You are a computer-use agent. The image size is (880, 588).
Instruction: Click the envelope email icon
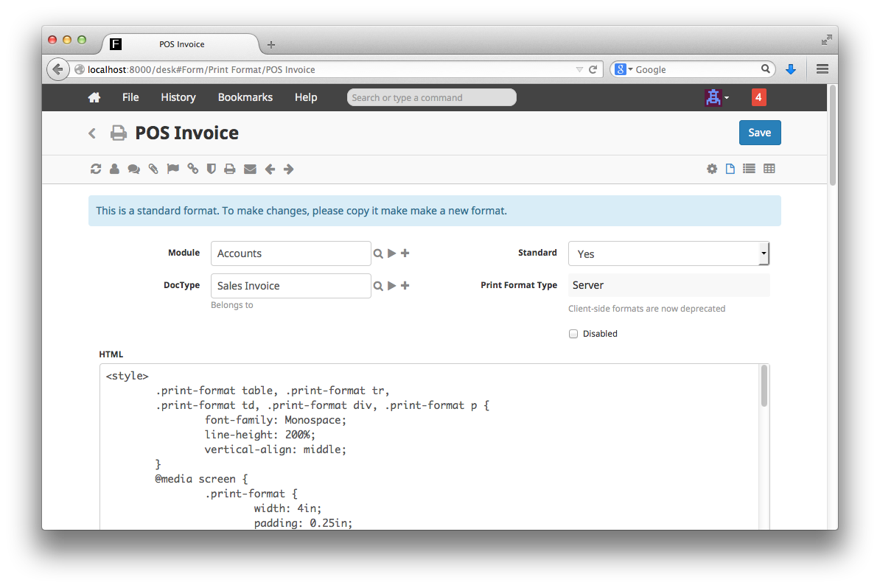250,169
